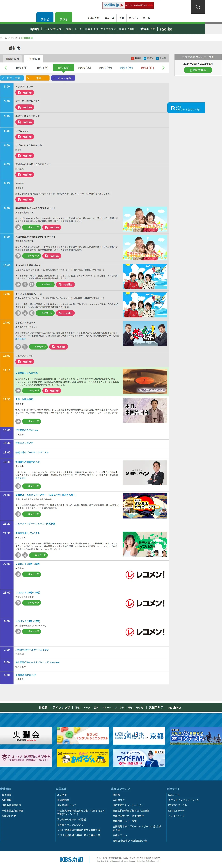This screenshot has width=222, height=868.
Task: Expand 続きを読む for 角田龍平の蛤御門のヘン
Action: [20, 479]
